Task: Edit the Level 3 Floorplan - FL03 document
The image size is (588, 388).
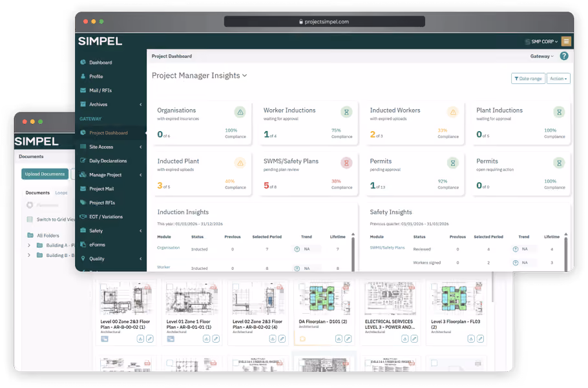Action: click(x=480, y=339)
